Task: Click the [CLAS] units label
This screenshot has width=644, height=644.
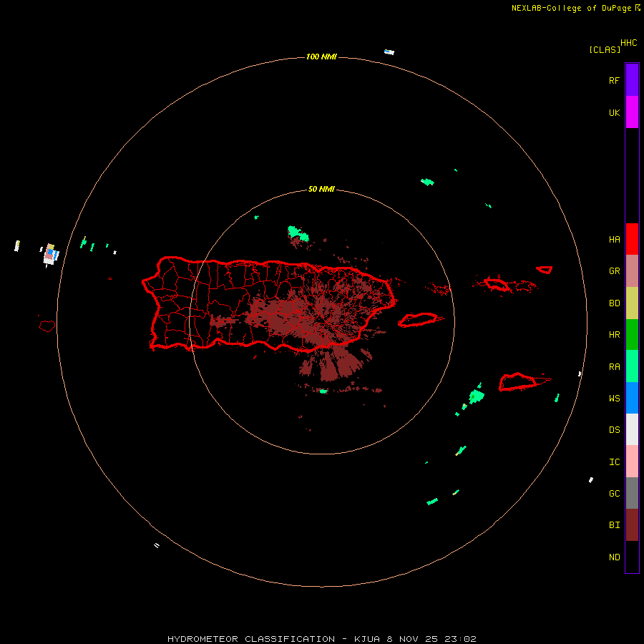Action: pos(605,49)
